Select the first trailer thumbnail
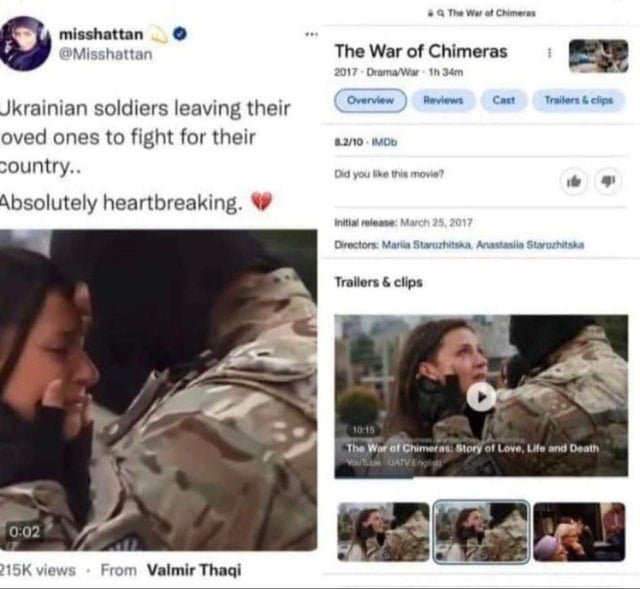Viewport: 640px width, 589px height. [384, 532]
